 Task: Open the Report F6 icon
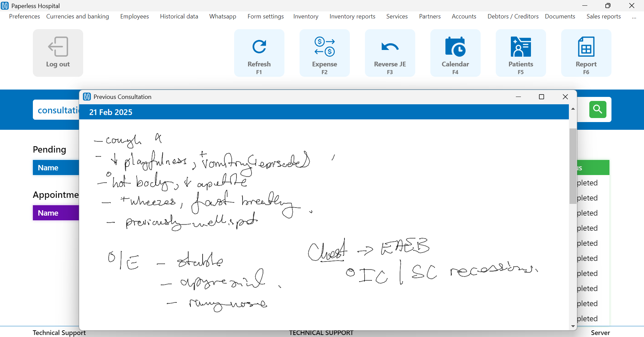pyautogui.click(x=586, y=53)
